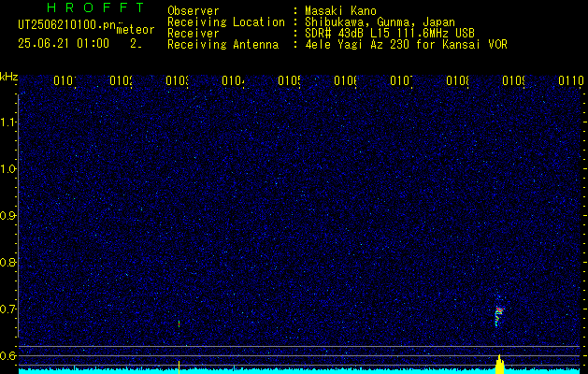Viewport: 588px width, 374px height.
Task: Click time marker 0106 on time axis
Action: (345, 80)
